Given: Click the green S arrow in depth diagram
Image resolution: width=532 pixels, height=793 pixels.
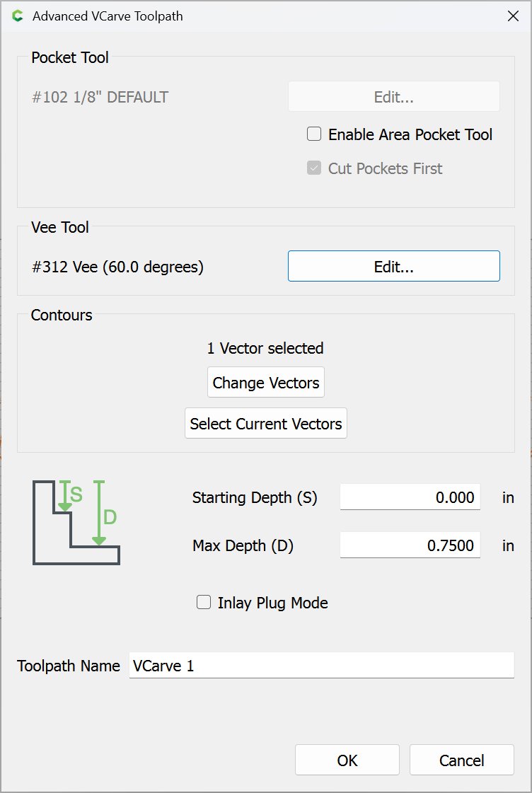Looking at the screenshot, I should point(65,497).
